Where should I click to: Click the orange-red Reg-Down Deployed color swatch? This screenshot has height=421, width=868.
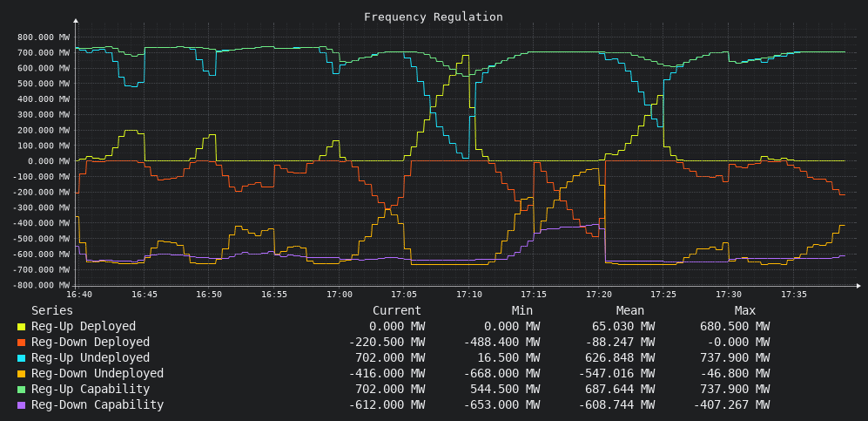22,343
